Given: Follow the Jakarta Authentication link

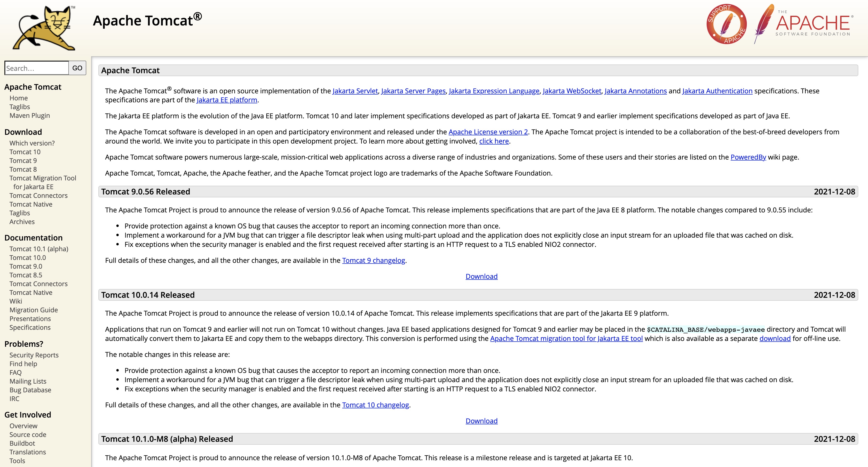Looking at the screenshot, I should (717, 91).
